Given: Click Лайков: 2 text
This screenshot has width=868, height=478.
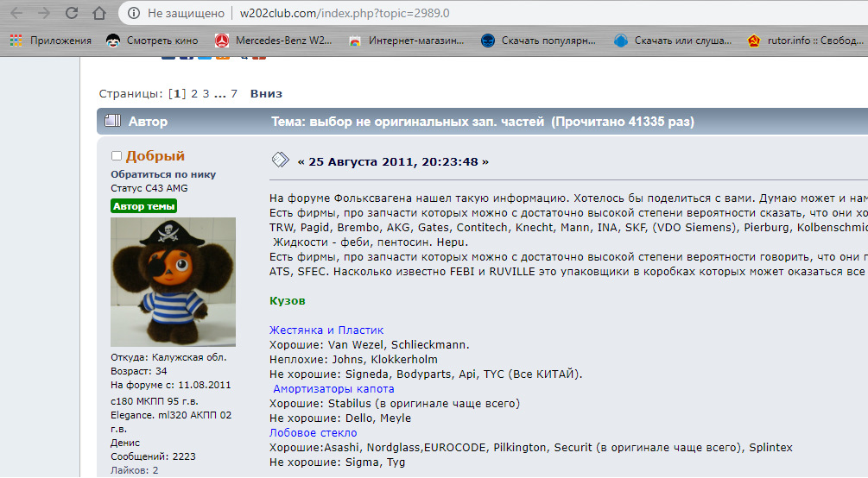Looking at the screenshot, I should 135,470.
